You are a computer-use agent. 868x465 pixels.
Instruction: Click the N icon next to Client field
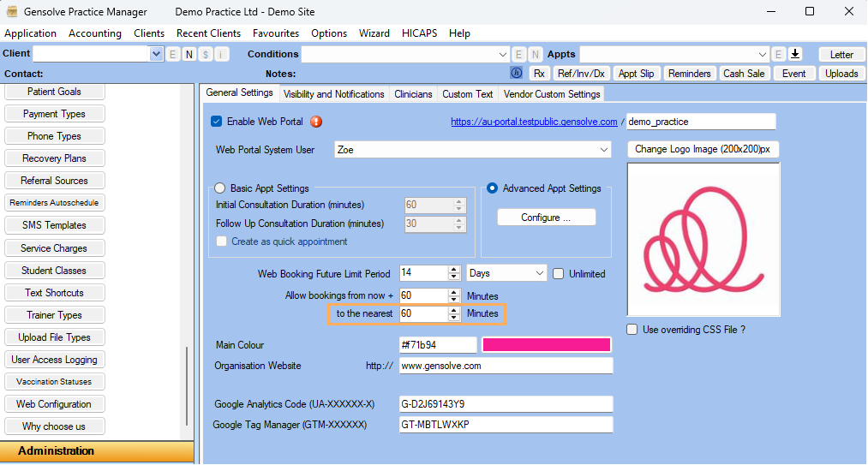tap(189, 54)
